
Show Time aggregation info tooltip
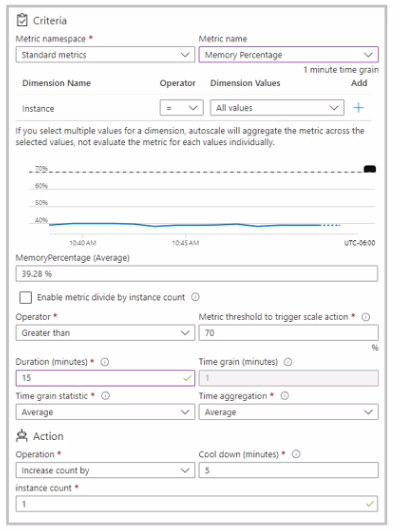285,396
